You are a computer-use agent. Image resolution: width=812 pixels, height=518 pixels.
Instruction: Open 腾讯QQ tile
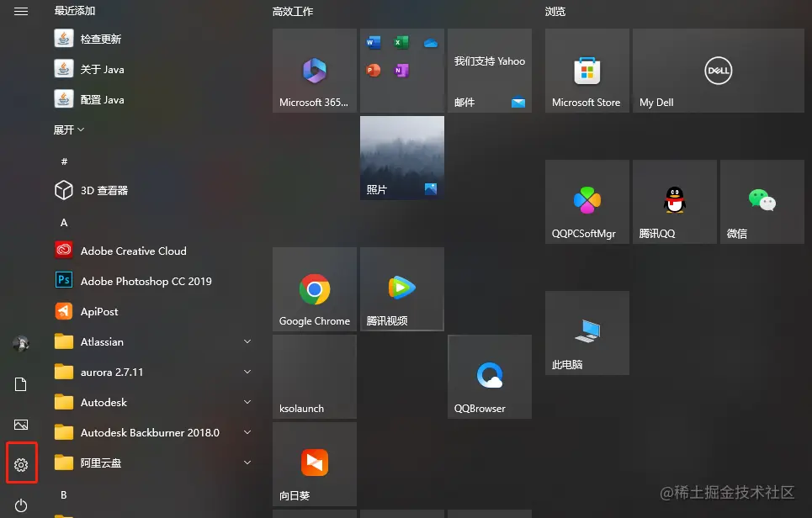click(x=675, y=201)
